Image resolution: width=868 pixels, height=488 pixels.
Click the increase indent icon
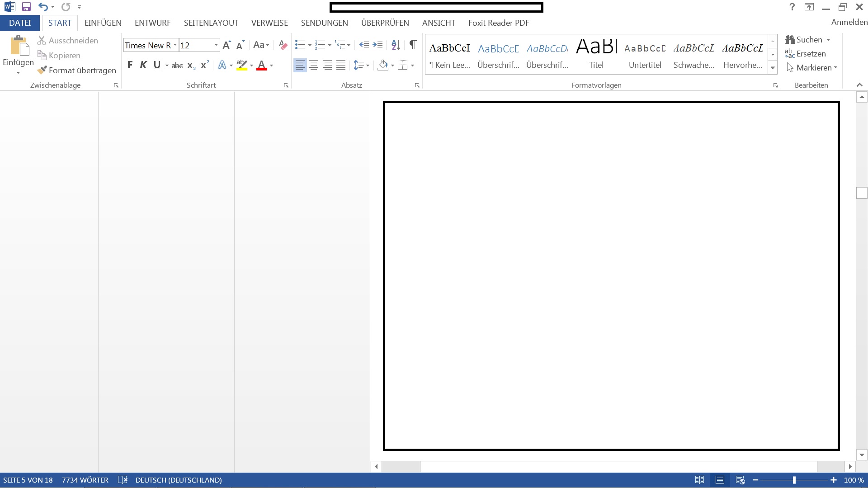coord(377,44)
